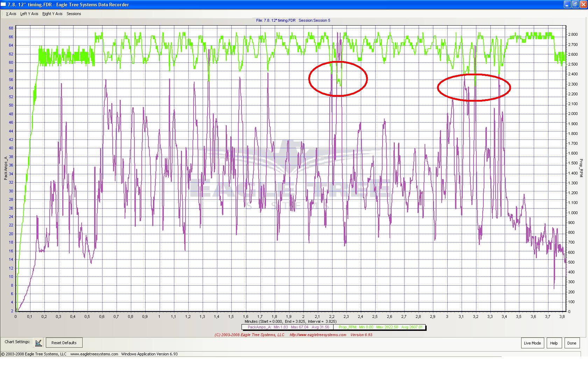The width and height of the screenshot is (588, 368).
Task: Click the 'Minutes (Start = 0.000' axis caption
Action: 290,321
